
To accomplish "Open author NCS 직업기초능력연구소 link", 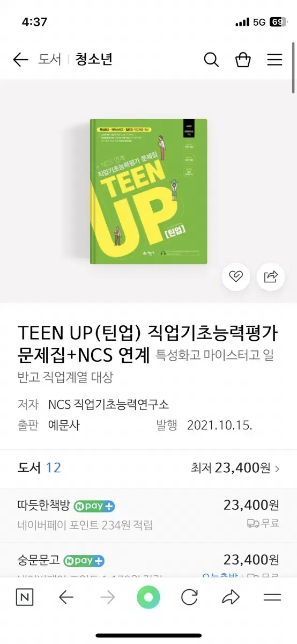I will (108, 404).
